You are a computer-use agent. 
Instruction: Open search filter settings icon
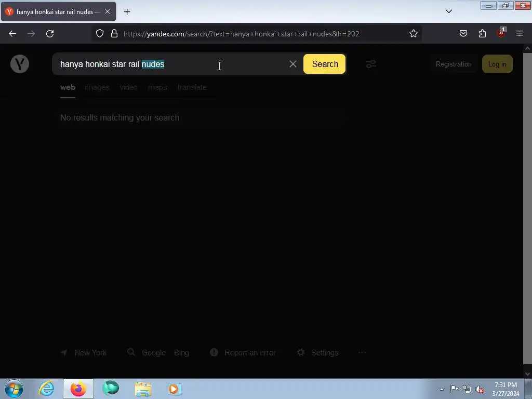coord(371,64)
